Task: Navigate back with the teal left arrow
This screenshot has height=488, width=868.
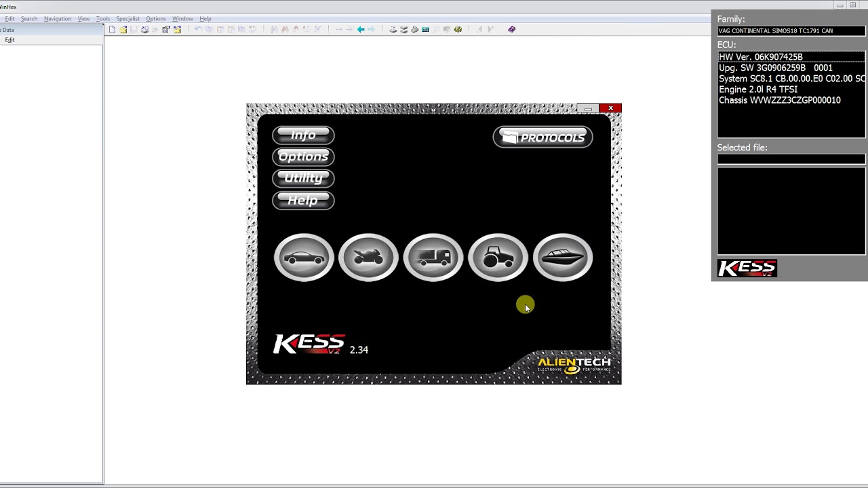Action: (361, 29)
